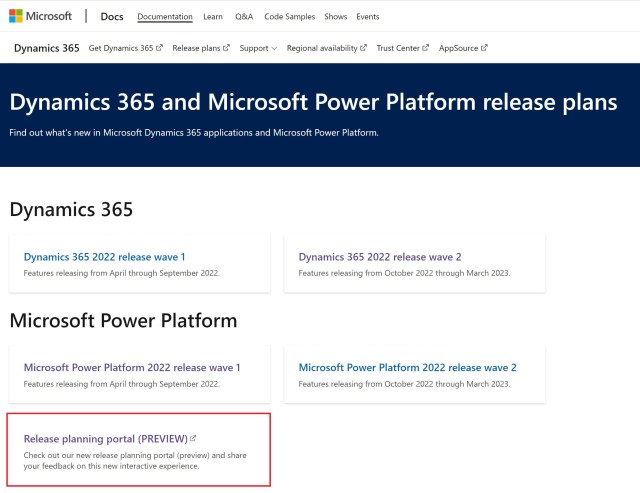Open the Q&A section
This screenshot has width=640, height=493.
coord(244,17)
